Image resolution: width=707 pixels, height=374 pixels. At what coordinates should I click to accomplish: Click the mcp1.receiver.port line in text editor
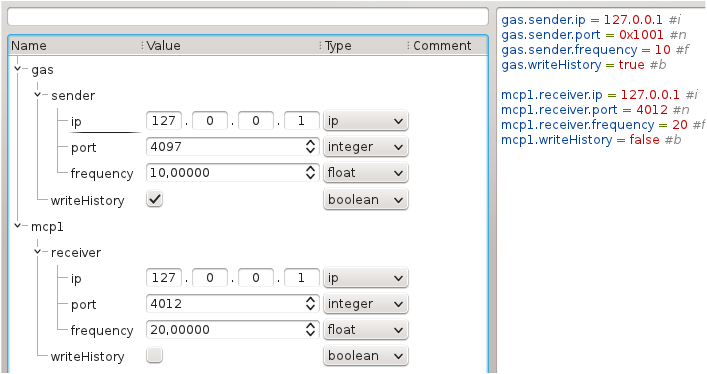(x=595, y=110)
